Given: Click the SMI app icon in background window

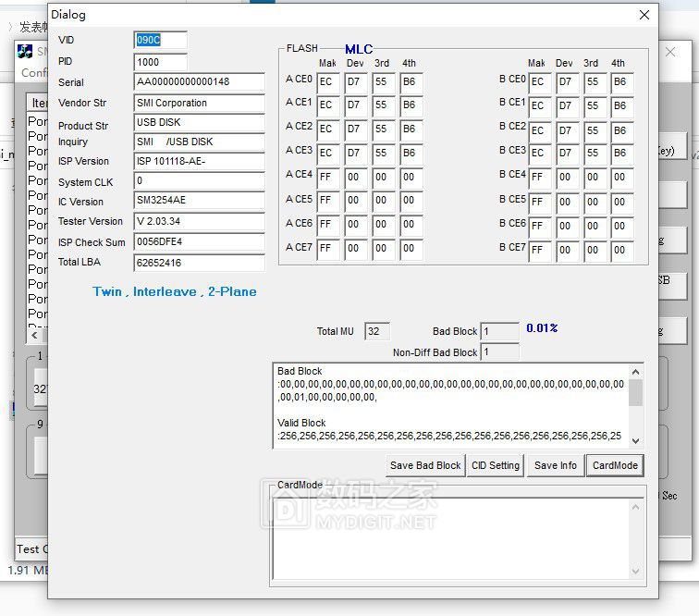Looking at the screenshot, I should pyautogui.click(x=25, y=51).
